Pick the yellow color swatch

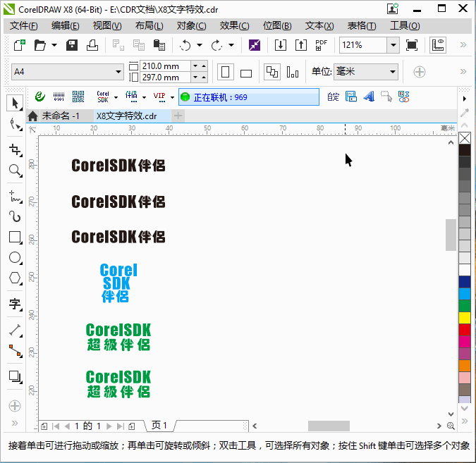pyautogui.click(x=465, y=318)
